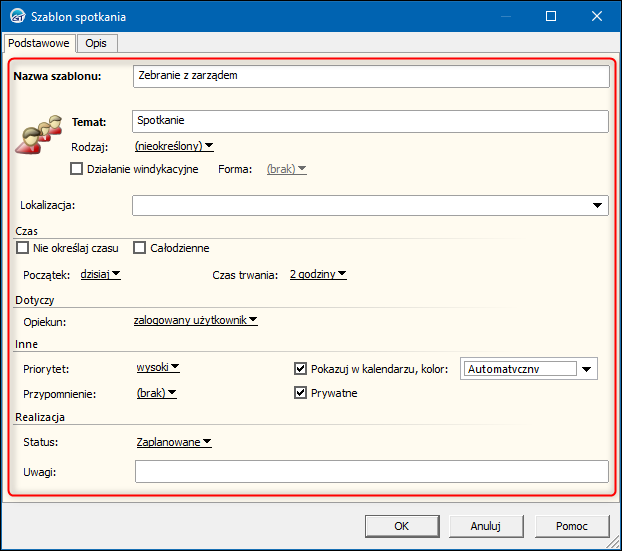Screen dimensions: 622x551
Task: Click the "Czas" section header
Action: point(27,231)
